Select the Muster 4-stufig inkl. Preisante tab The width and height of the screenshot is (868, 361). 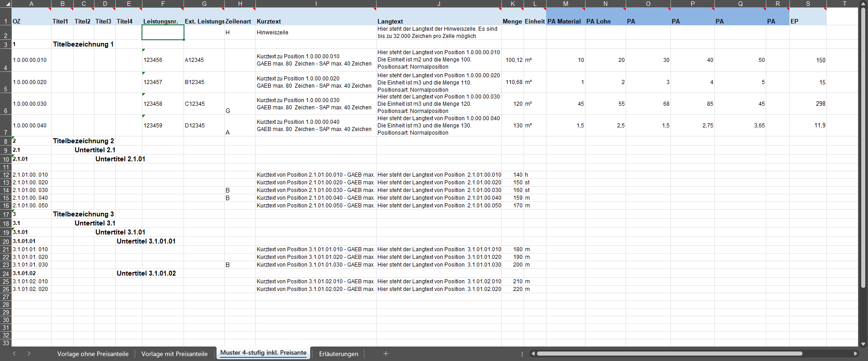pos(263,353)
